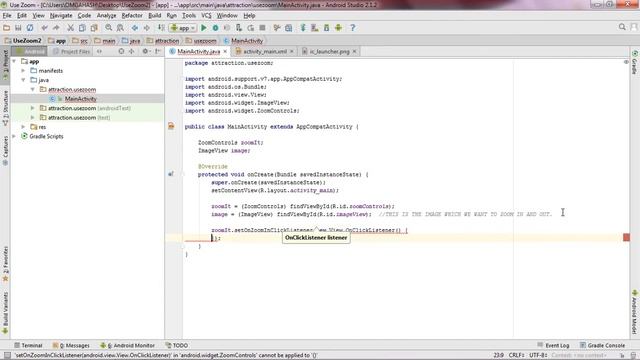Click the Redo arrow icon
This screenshot has width=640, height=360.
tap(56, 28)
